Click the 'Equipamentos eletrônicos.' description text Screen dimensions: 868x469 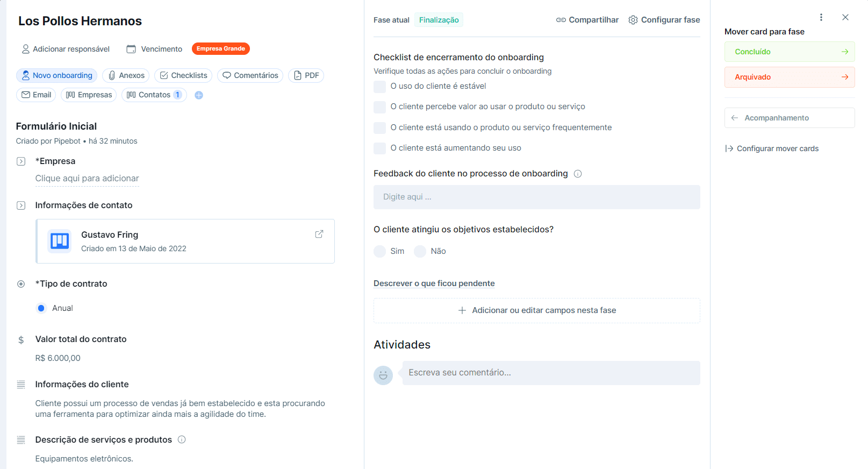click(84, 459)
